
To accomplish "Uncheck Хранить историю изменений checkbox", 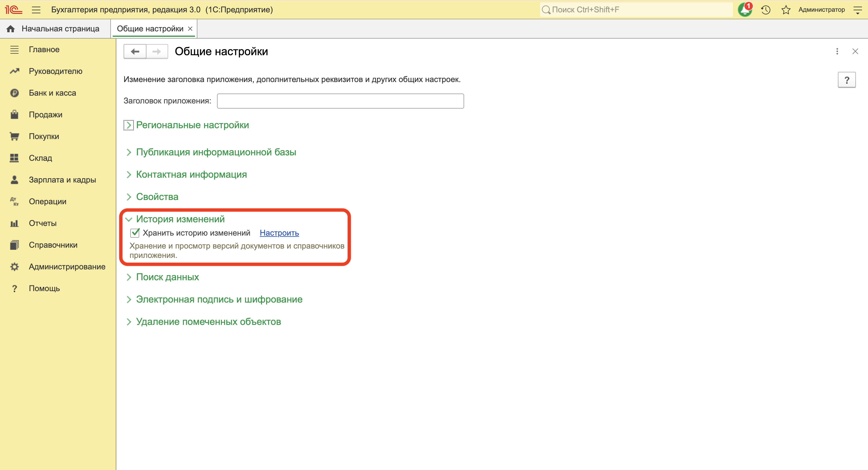I will click(135, 233).
